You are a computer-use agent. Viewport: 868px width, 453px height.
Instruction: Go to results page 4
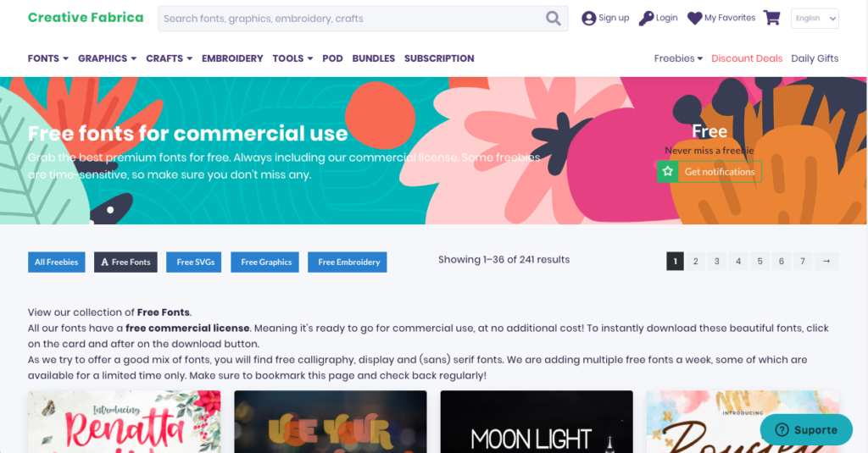click(738, 261)
